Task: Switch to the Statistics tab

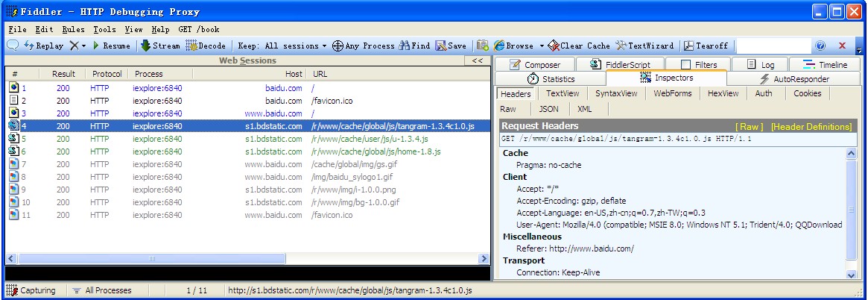Action: (x=551, y=79)
